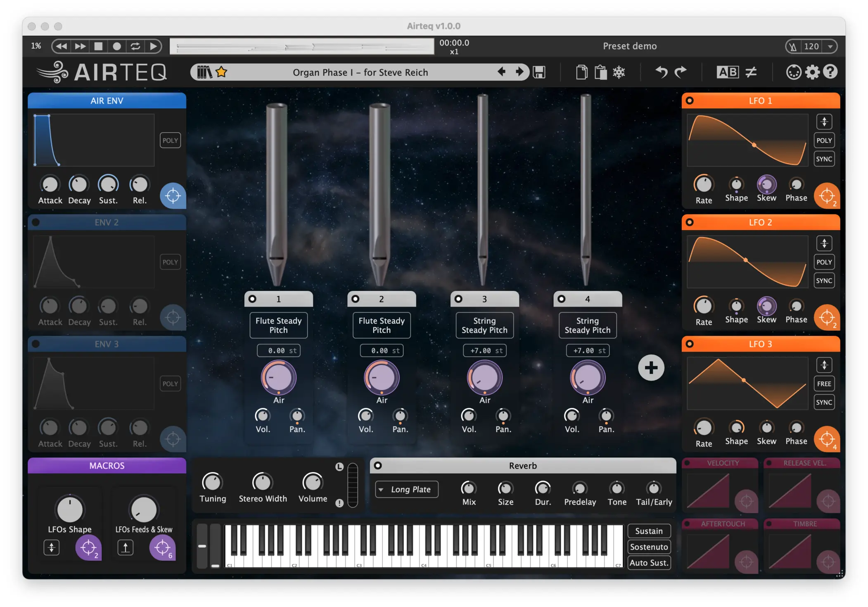Click the LFO 1 modulation target icon
The width and height of the screenshot is (868, 607).
[x=827, y=195]
